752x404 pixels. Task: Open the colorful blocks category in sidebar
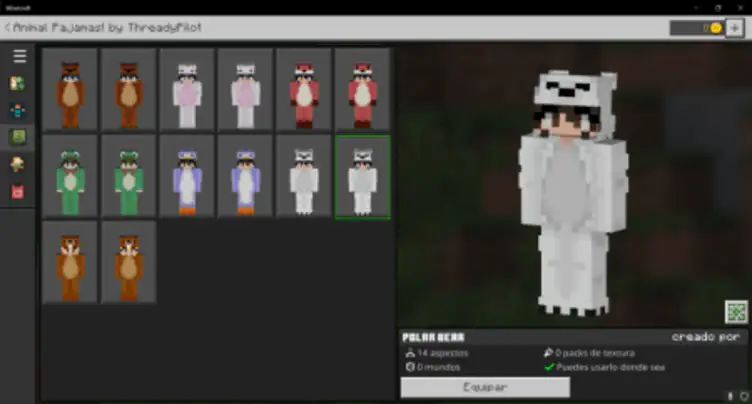18,83
